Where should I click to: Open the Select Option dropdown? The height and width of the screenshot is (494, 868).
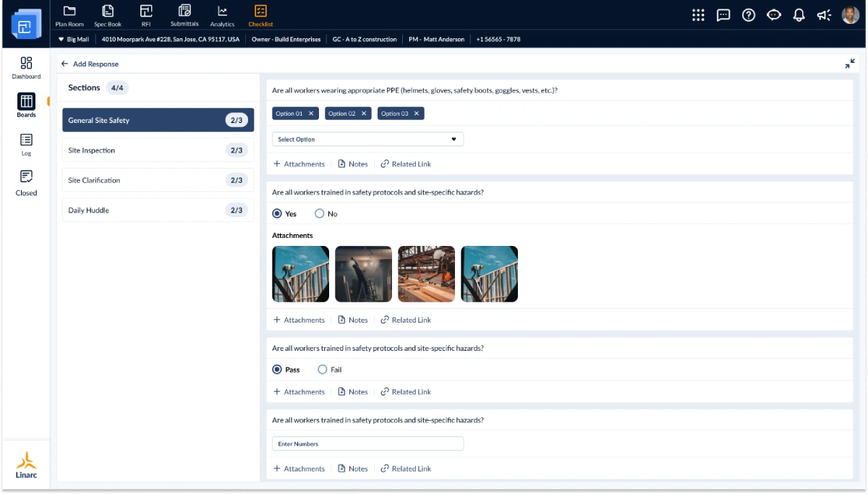tap(367, 139)
